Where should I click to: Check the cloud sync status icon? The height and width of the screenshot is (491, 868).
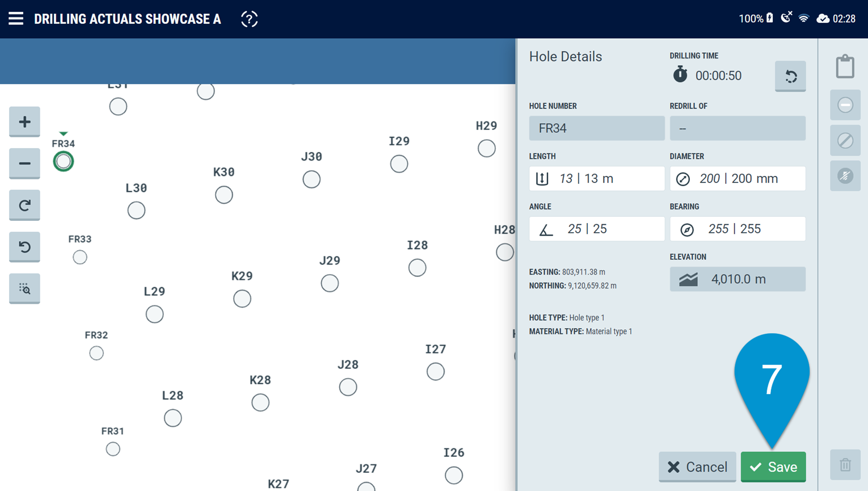click(x=824, y=18)
